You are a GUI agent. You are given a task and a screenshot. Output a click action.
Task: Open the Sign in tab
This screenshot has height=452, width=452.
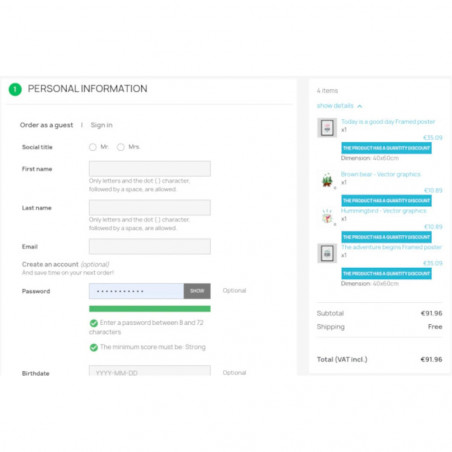[102, 125]
